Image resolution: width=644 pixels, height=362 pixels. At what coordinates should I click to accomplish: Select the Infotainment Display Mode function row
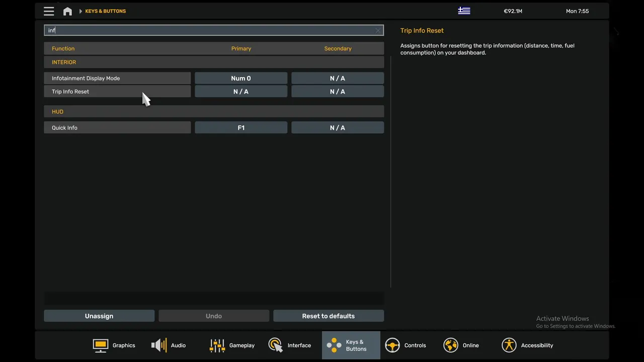click(117, 78)
